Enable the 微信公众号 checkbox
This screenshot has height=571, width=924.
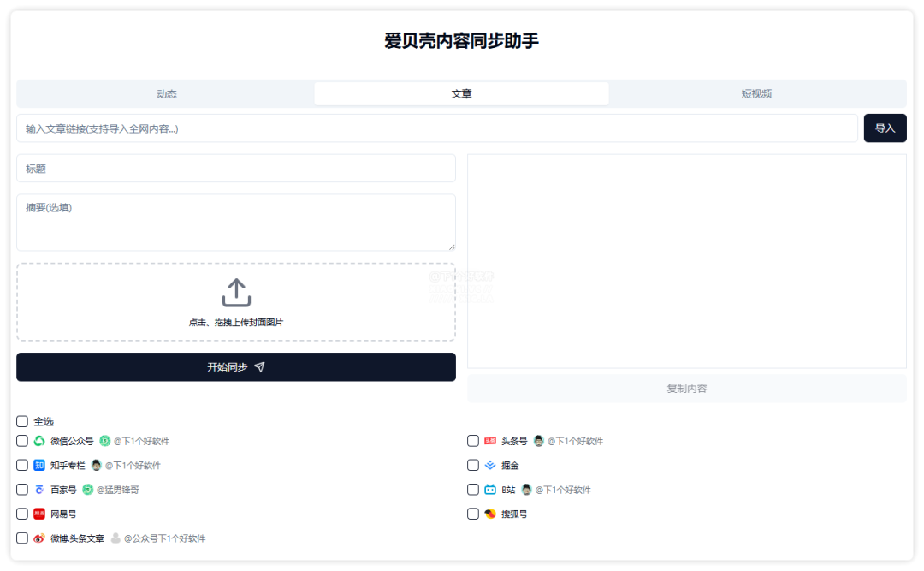[22, 441]
